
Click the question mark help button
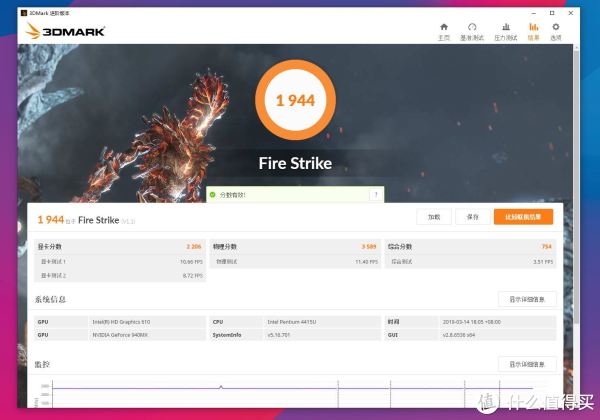point(375,195)
